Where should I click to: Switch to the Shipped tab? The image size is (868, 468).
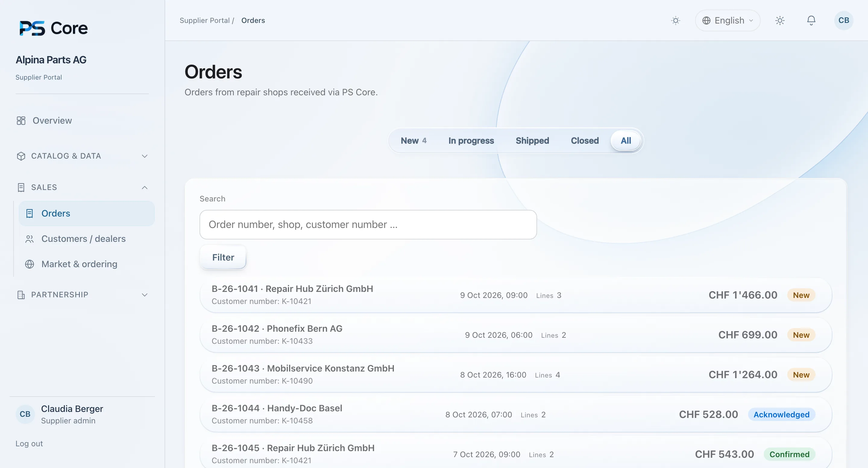[x=532, y=141]
